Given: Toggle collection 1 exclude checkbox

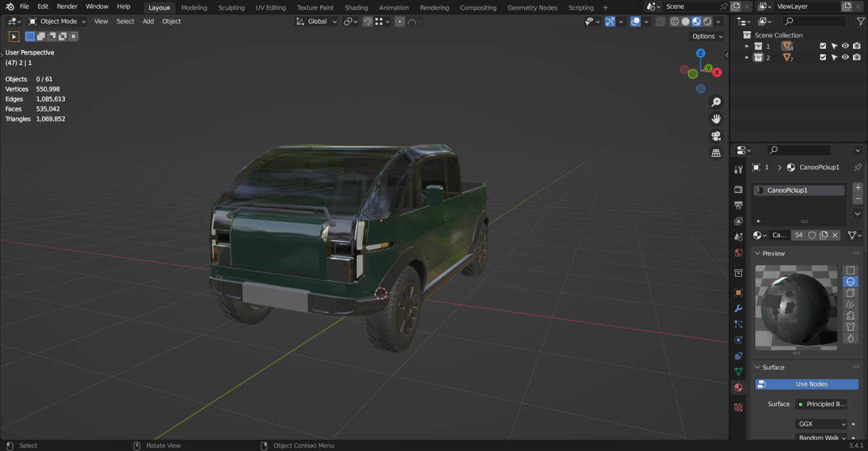Looking at the screenshot, I should [823, 46].
